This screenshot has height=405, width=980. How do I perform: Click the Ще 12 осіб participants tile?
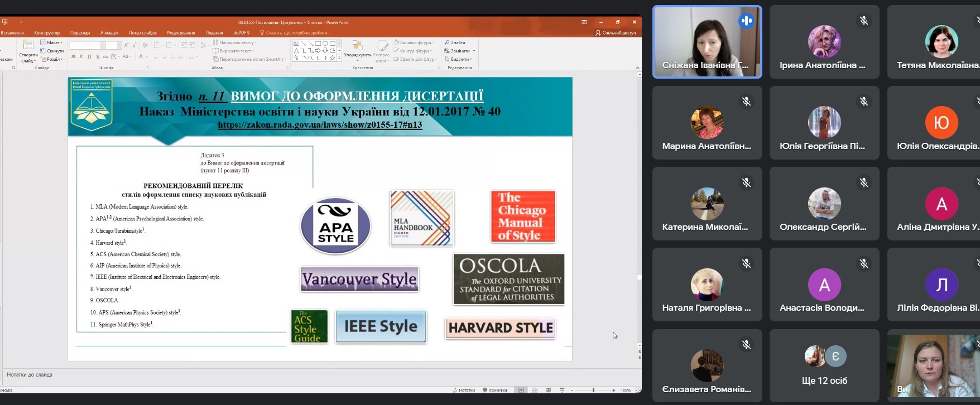click(824, 366)
